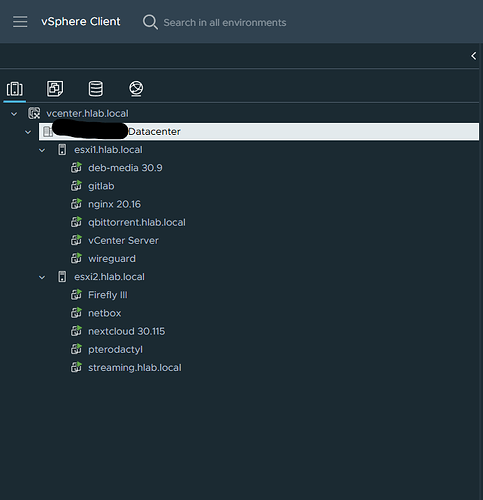Collapse the esxi2.hlab.local host
Image resolution: width=483 pixels, height=500 pixels.
42,277
